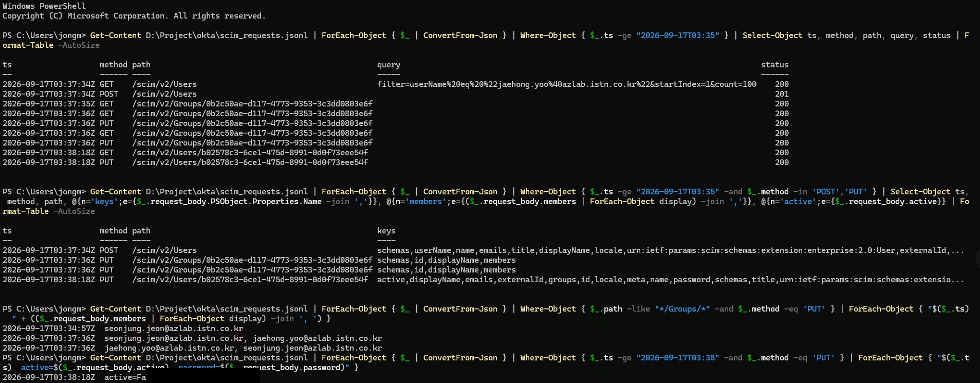Click the "Windows PowerShell" title line
This screenshot has width=980, height=383.
[x=44, y=6]
